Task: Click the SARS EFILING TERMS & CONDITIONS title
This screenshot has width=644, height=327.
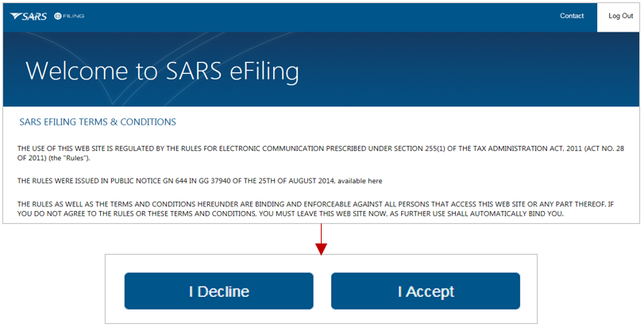Action: pos(98,122)
